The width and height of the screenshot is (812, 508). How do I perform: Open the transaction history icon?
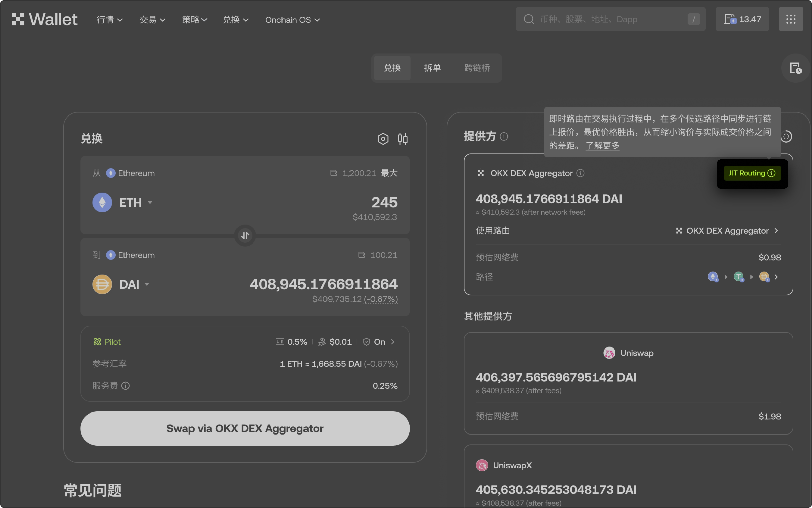click(x=795, y=68)
